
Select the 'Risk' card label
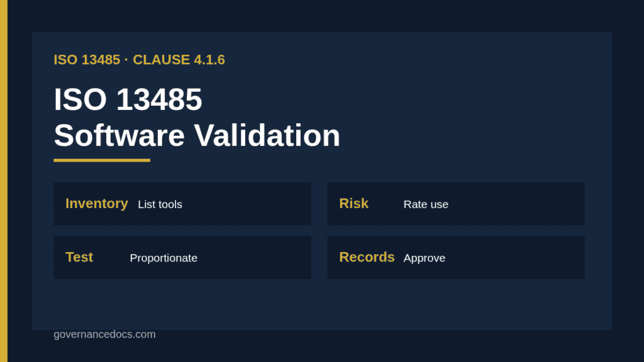pyautogui.click(x=353, y=204)
